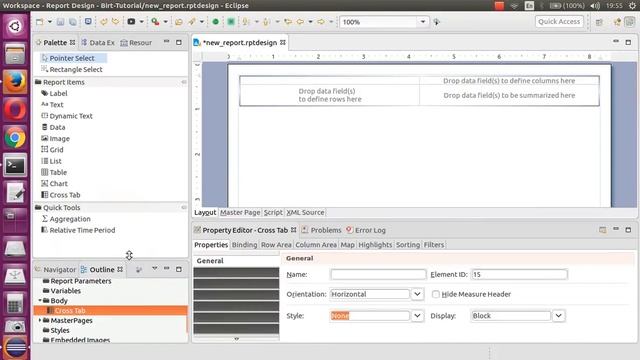This screenshot has height=360, width=640.
Task: Switch to the Resource Explorer tab
Action: (x=136, y=43)
